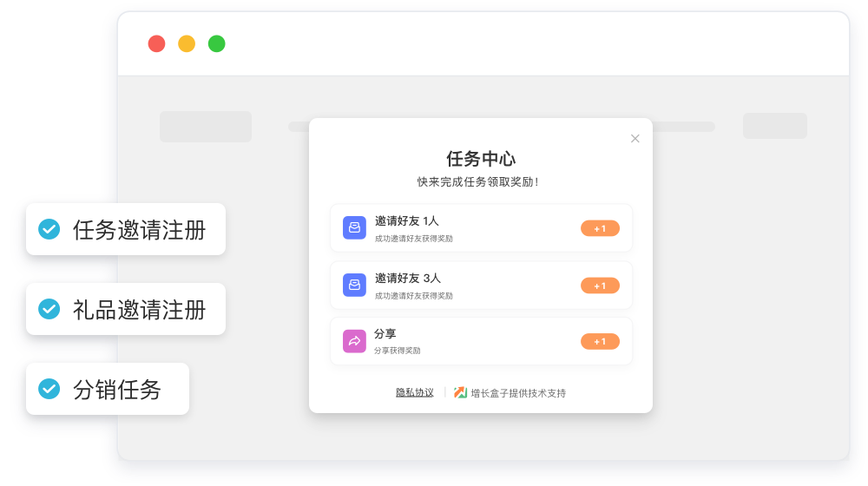Click the 任务中心 dialog title
Viewport: 868px width, 486px height.
pos(481,159)
